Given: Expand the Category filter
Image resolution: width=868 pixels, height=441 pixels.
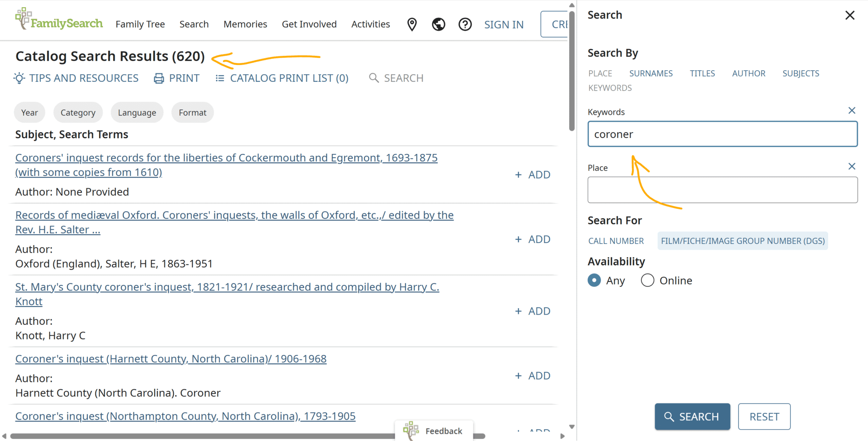Looking at the screenshot, I should (78, 113).
